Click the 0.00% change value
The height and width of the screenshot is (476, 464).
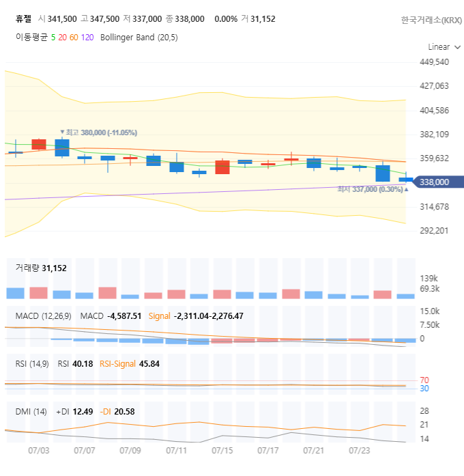[x=226, y=19]
